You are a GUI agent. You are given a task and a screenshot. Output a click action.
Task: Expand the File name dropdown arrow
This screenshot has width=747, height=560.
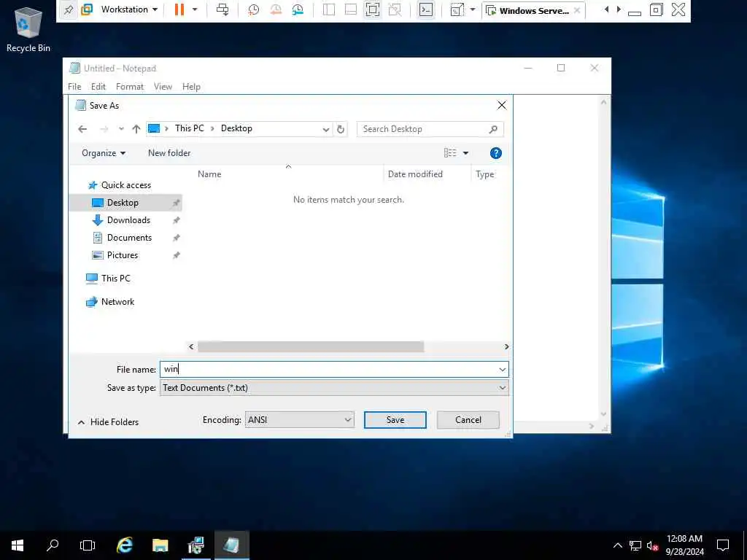(x=502, y=369)
